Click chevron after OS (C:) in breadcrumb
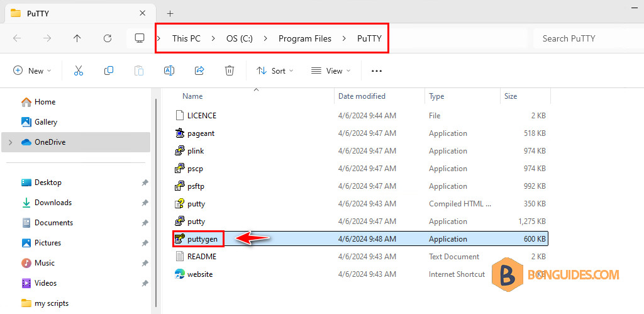 265,38
